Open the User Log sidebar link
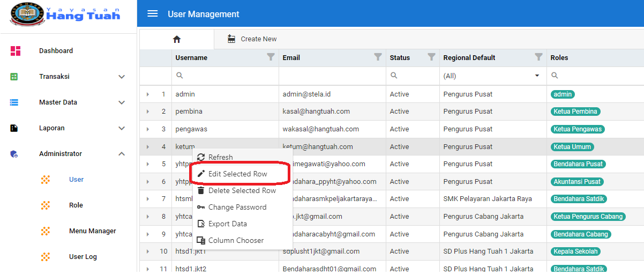Image resolution: width=644 pixels, height=274 pixels. pyautogui.click(x=83, y=257)
